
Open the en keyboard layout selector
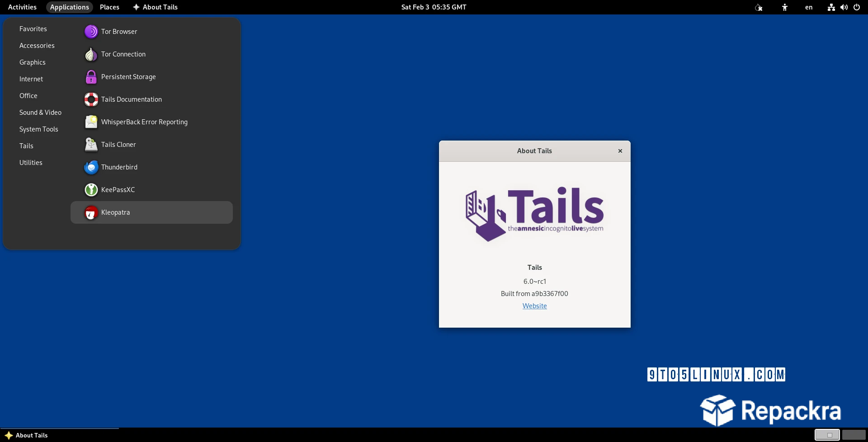pyautogui.click(x=809, y=7)
